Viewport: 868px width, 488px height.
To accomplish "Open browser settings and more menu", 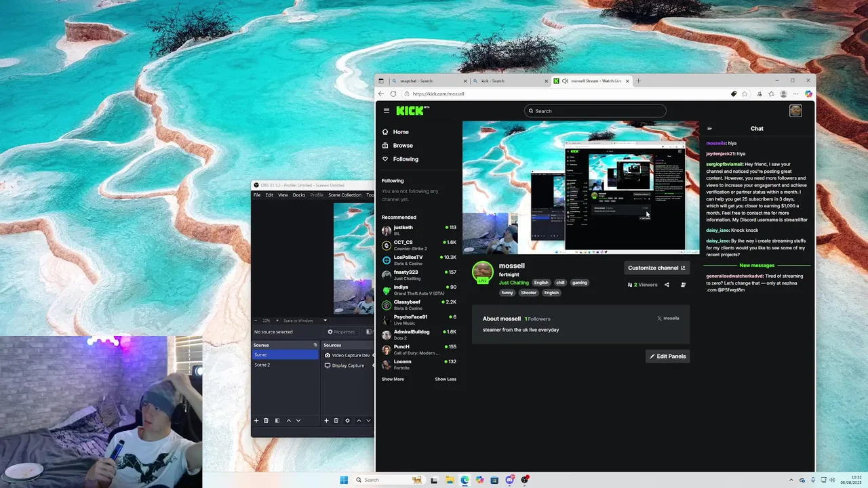I will [x=795, y=94].
